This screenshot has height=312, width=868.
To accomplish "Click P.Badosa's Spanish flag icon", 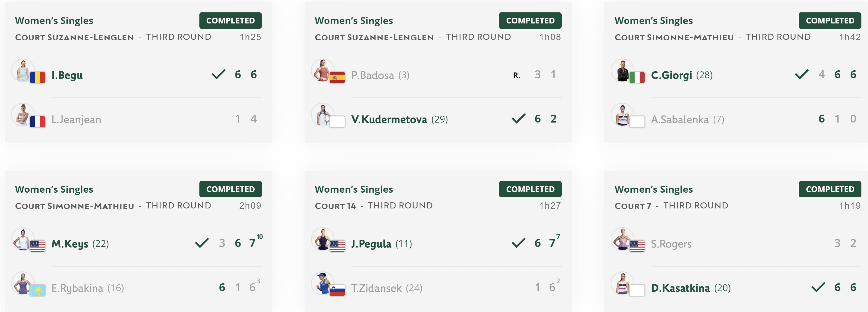I will point(337,77).
